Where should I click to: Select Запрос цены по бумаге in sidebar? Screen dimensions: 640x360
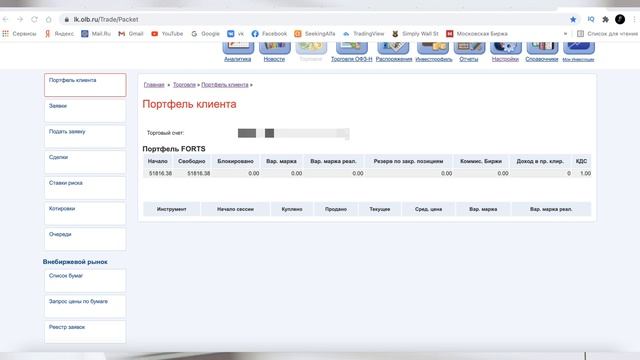pyautogui.click(x=85, y=306)
